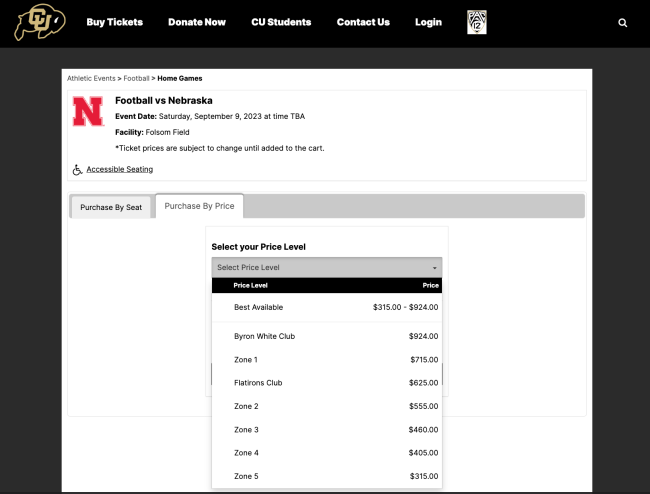
Task: Follow Athletic Events breadcrumb
Action: 91,78
